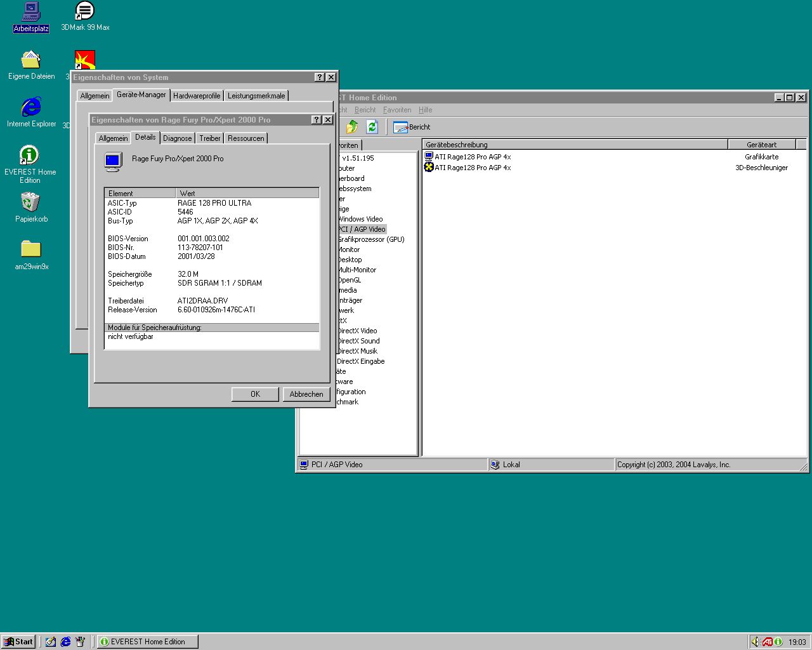The height and width of the screenshot is (650, 812).
Task: Click the BIOS-Nr. value 113-78207-101
Action: coord(200,248)
